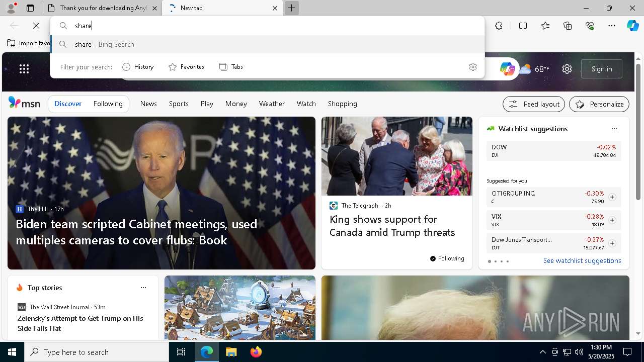644x362 pixels.
Task: Open Collections icon in toolbar
Action: point(568,26)
